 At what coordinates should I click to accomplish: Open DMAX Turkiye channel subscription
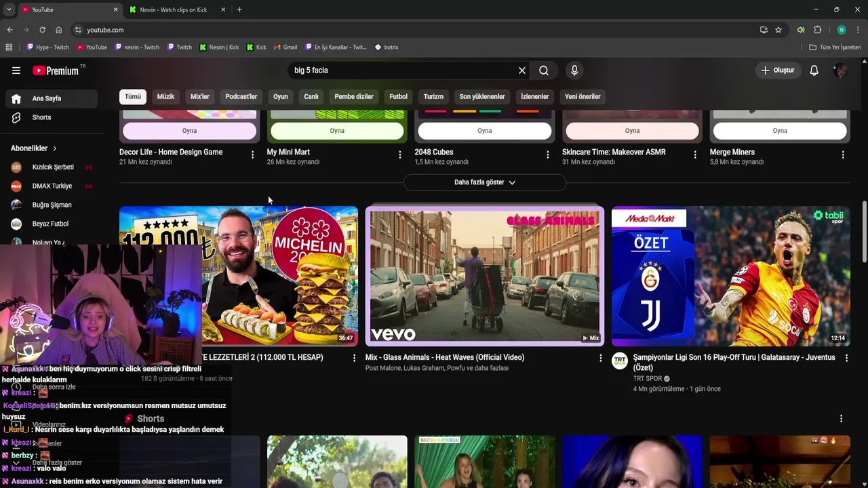[x=52, y=186]
